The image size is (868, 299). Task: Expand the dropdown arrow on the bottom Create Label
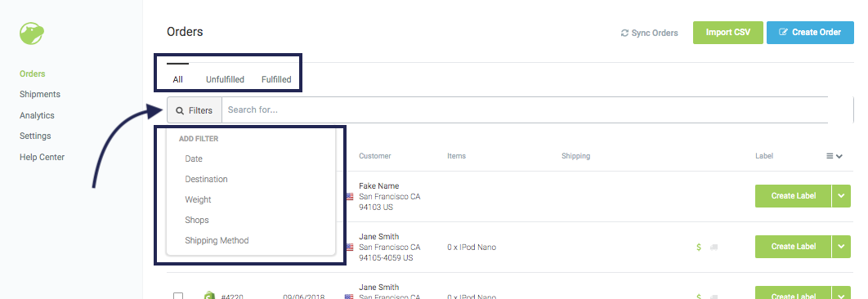[841, 293]
